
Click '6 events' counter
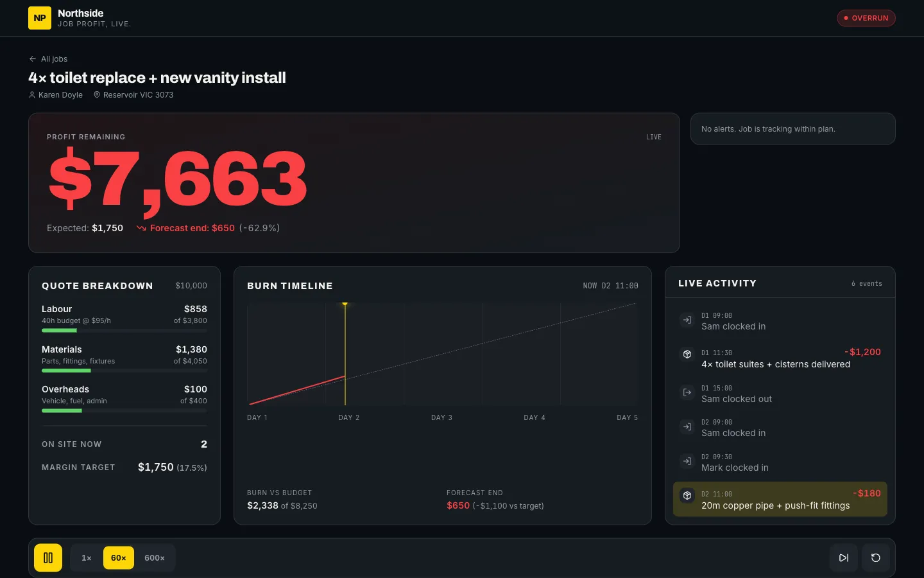pos(867,283)
